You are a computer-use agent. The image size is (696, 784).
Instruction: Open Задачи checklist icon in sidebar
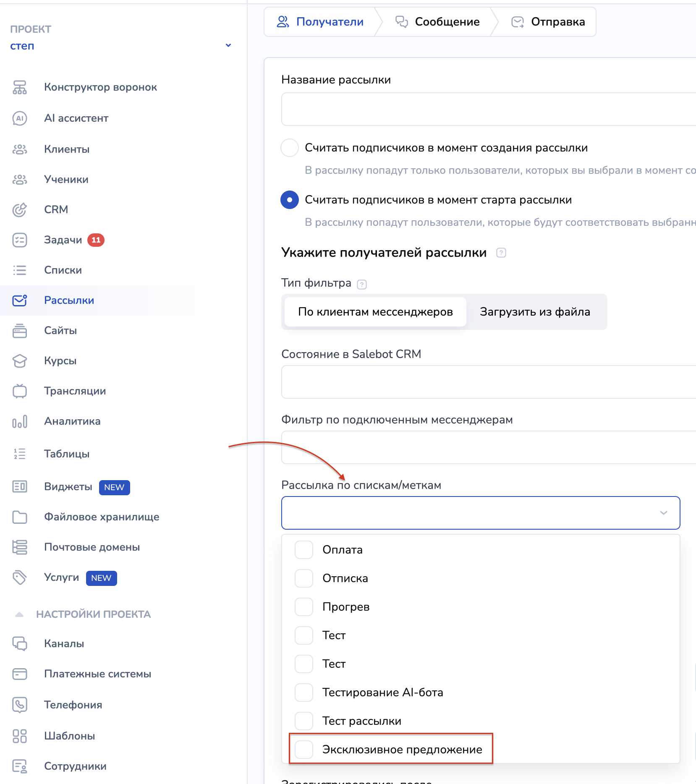(x=20, y=240)
